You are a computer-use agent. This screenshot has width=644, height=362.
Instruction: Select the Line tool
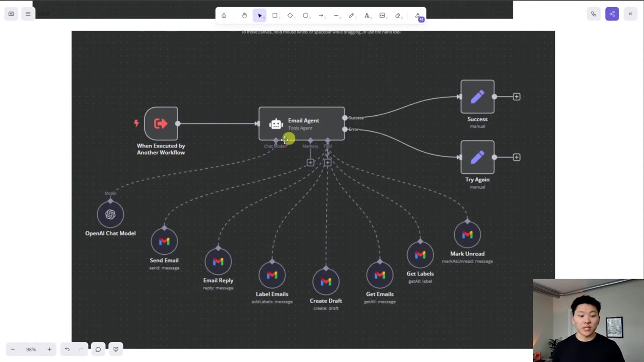(x=336, y=16)
